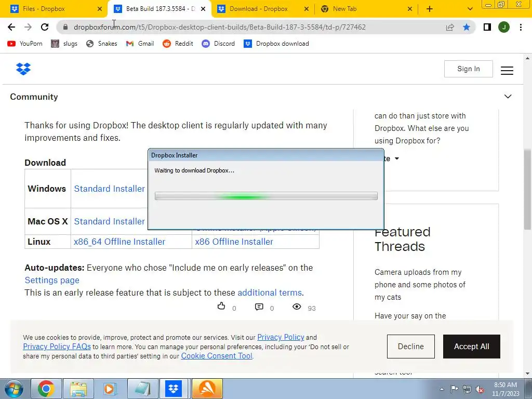Click the comments speech bubble icon

pos(259,307)
